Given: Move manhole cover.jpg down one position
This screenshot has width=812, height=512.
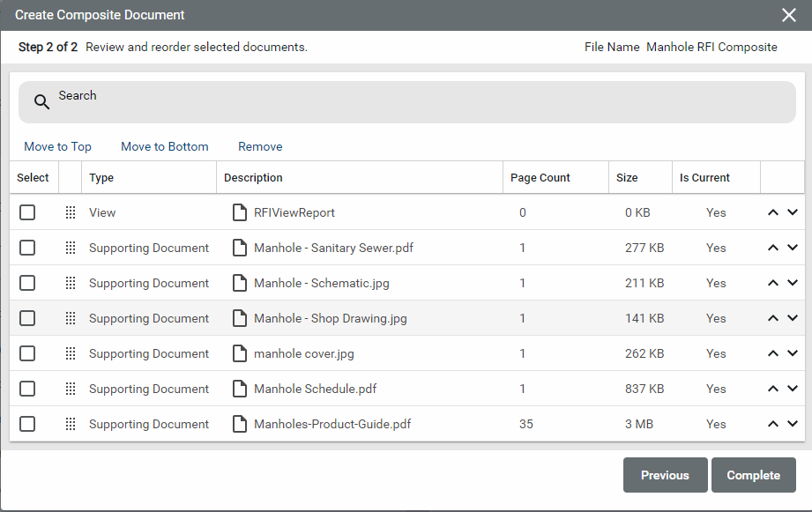Looking at the screenshot, I should tap(792, 353).
